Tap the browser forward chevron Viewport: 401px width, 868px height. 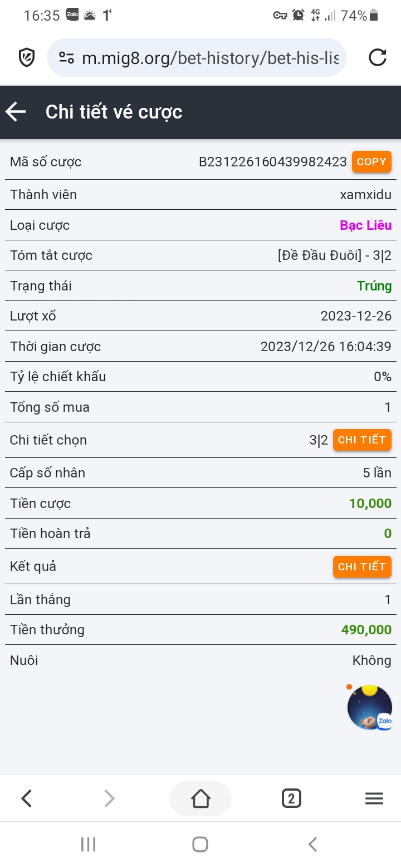[x=109, y=799]
